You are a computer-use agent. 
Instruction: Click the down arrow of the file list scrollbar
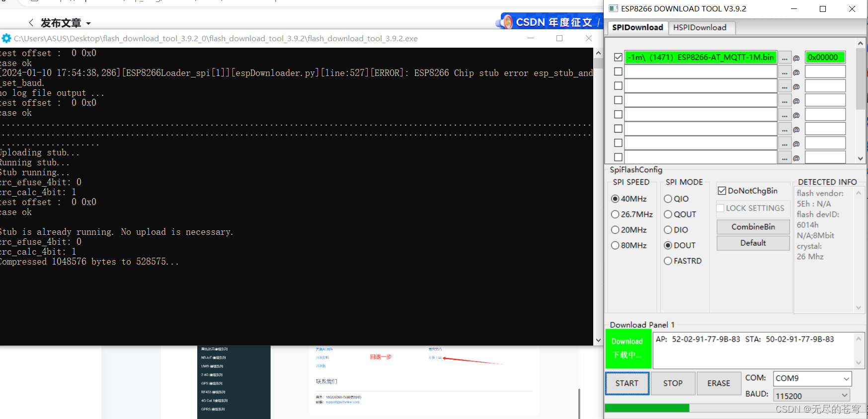point(861,159)
